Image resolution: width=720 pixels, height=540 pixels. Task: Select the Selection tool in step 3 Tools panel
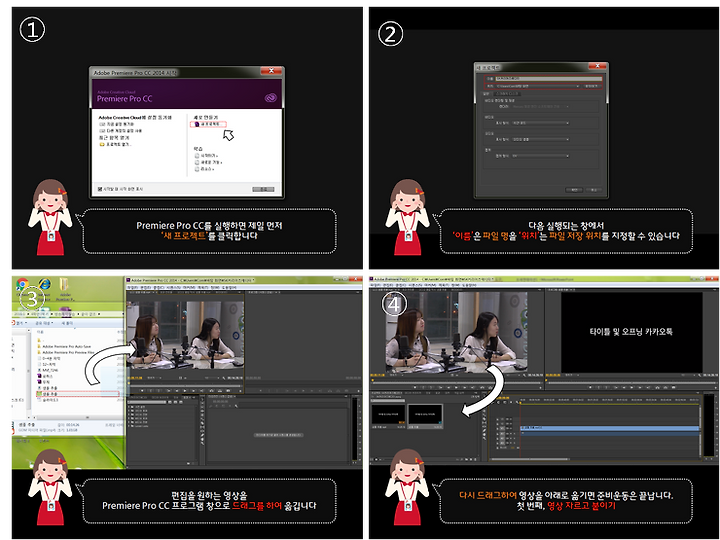point(202,400)
